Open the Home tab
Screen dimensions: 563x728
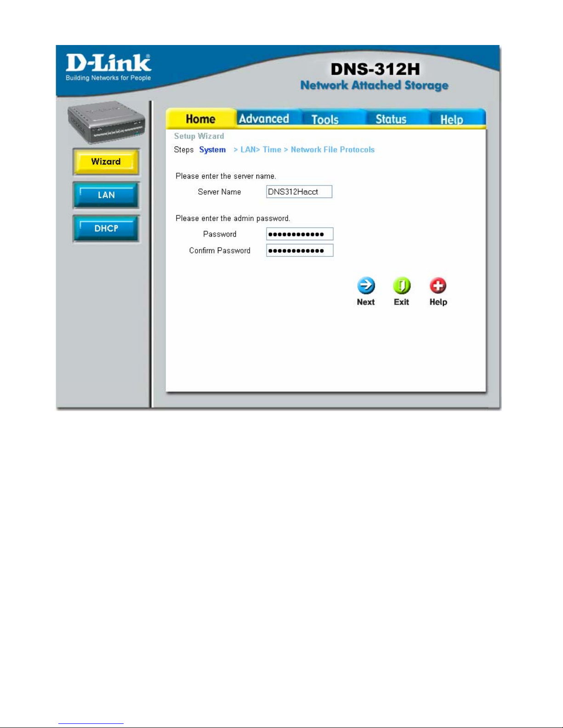click(x=201, y=119)
